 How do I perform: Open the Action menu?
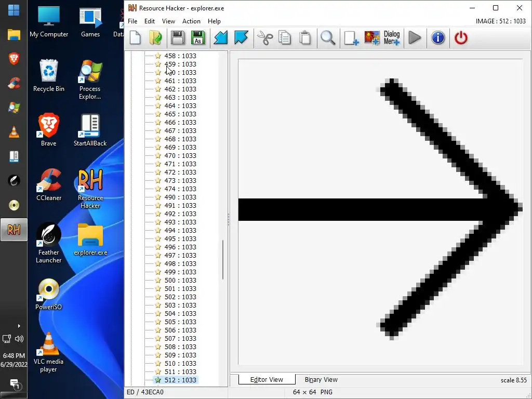(191, 21)
